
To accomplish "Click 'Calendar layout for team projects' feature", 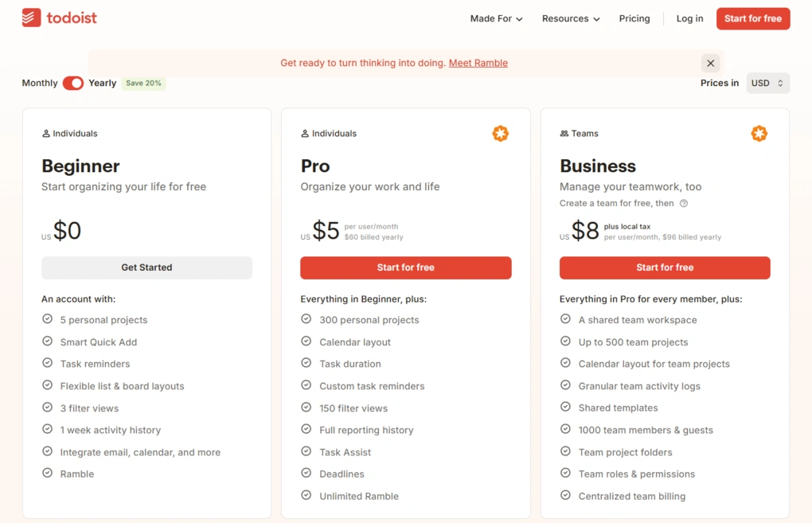I will pos(654,364).
